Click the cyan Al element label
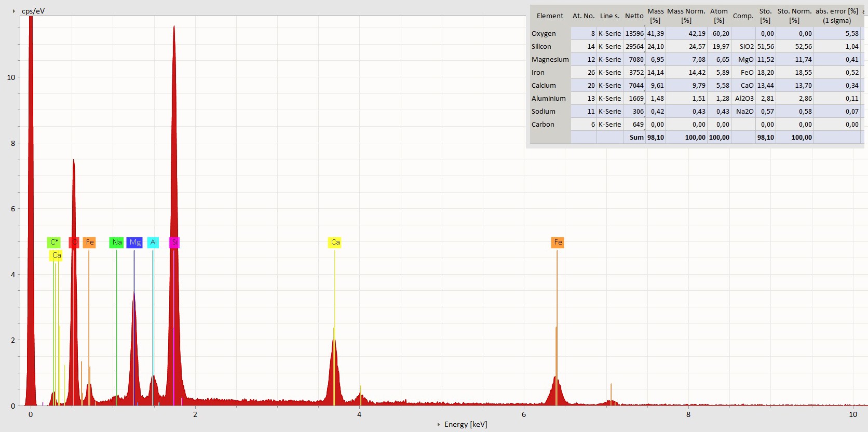868x432 pixels. click(153, 242)
